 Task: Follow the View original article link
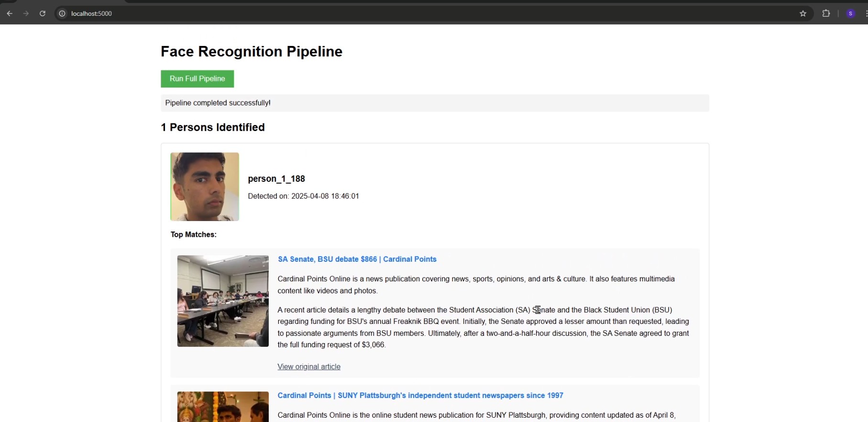coord(309,366)
